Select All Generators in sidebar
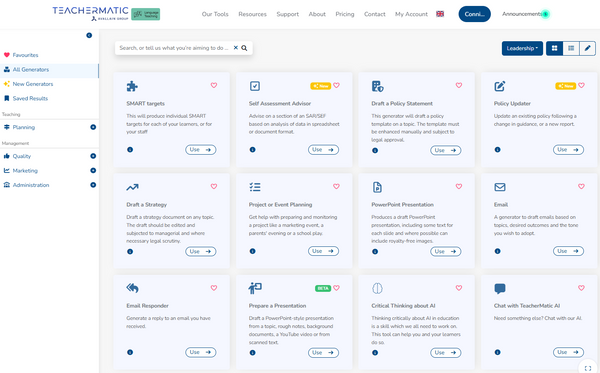Image resolution: width=600 pixels, height=373 pixels. pyautogui.click(x=49, y=70)
